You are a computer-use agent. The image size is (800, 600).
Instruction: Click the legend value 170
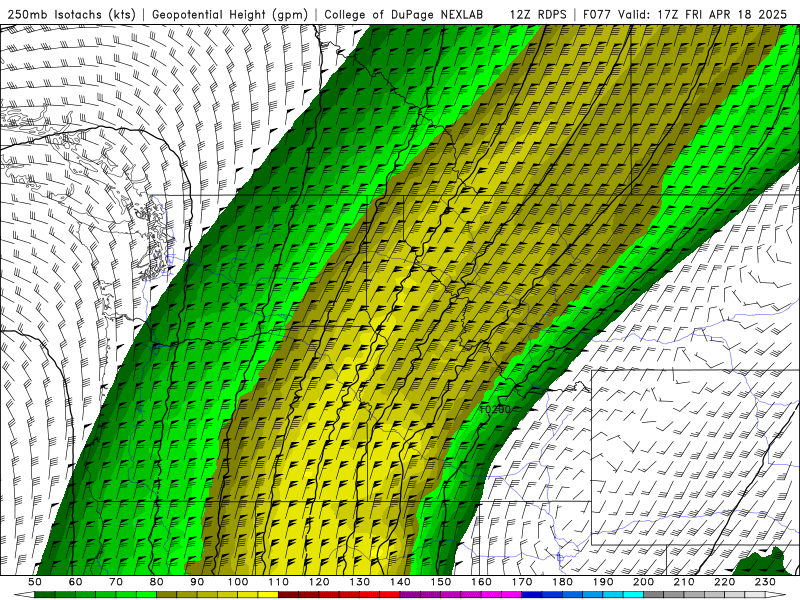coord(522,582)
